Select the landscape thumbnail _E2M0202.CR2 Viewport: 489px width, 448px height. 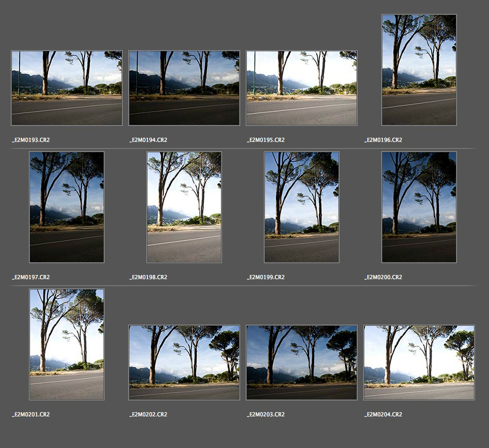(x=184, y=363)
